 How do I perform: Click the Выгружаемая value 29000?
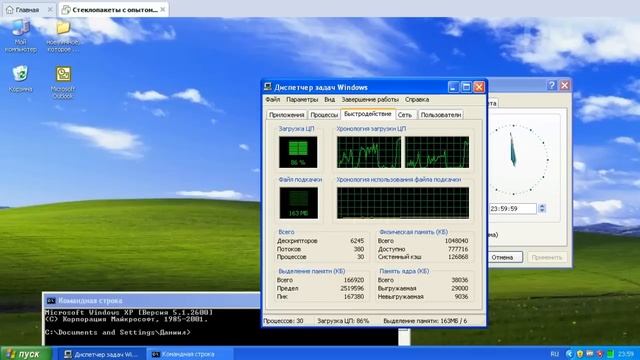pos(460,289)
